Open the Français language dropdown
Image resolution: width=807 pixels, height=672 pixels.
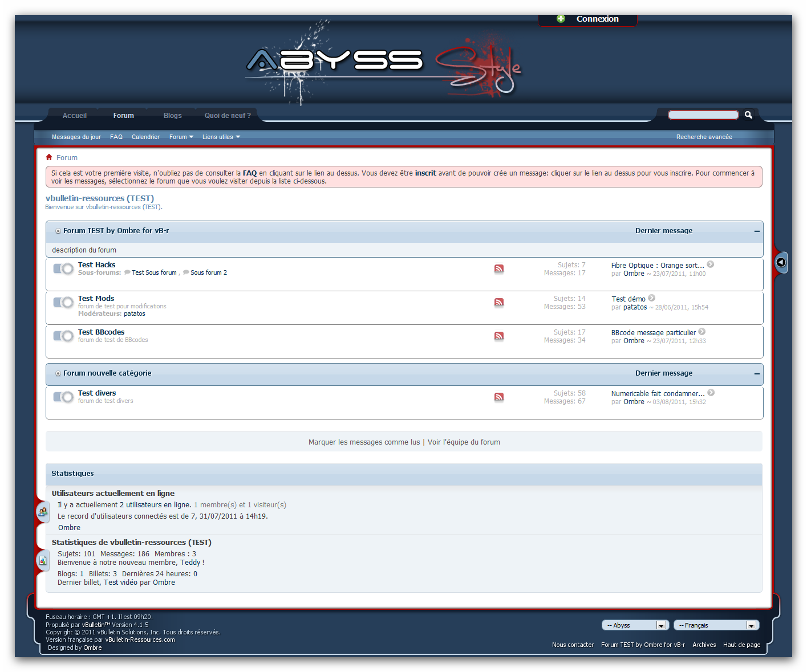pyautogui.click(x=716, y=625)
